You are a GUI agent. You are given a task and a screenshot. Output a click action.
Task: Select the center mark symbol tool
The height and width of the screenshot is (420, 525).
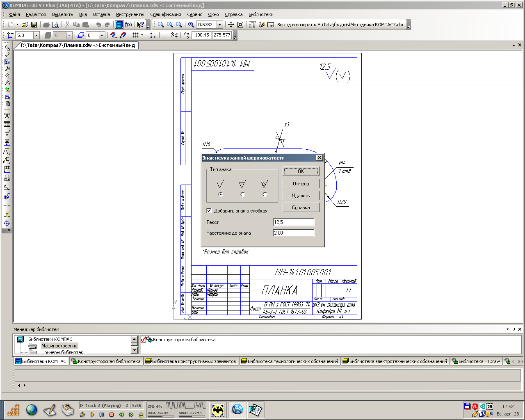point(7,224)
